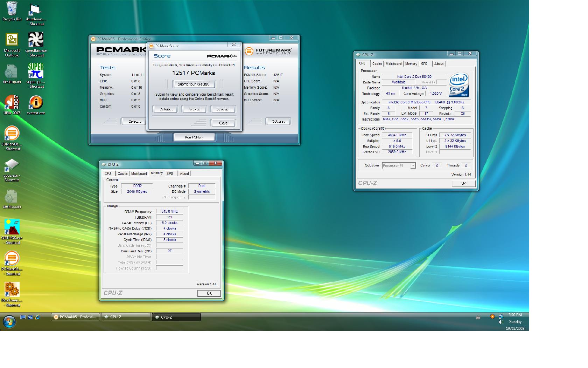Switch to About tab in right CPU-Z window
The image size is (588, 368).
(439, 64)
